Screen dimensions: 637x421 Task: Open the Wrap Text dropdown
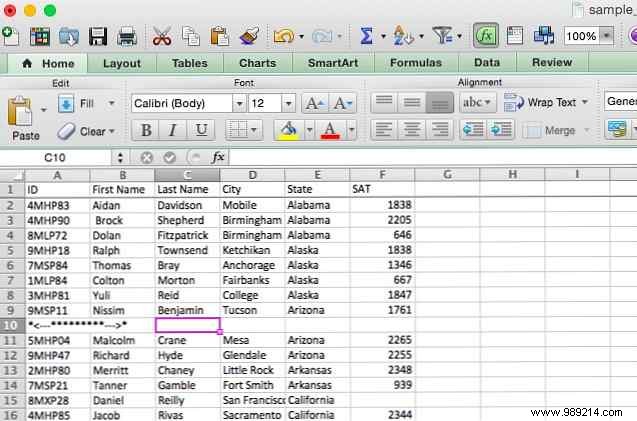pos(585,102)
